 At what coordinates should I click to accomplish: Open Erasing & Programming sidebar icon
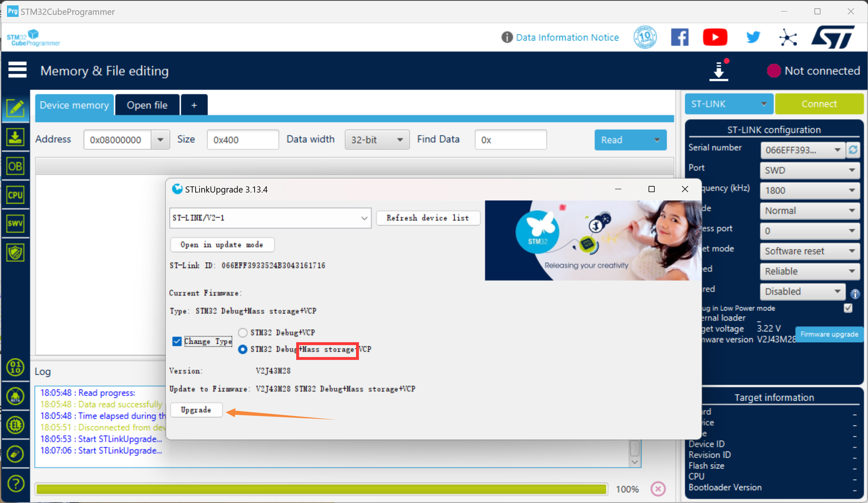click(15, 137)
